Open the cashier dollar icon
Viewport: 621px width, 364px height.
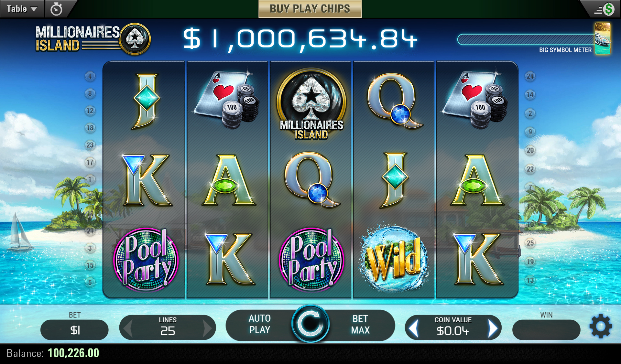tap(604, 9)
